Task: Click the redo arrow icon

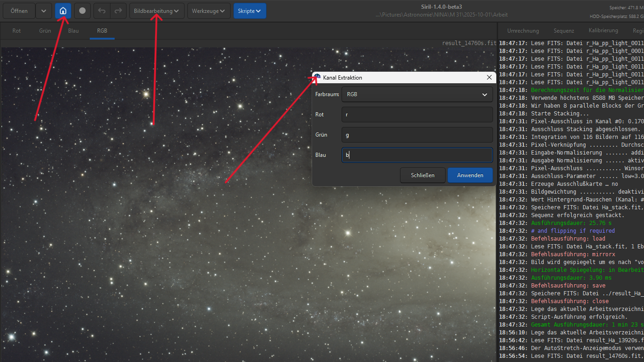Action: click(x=118, y=11)
